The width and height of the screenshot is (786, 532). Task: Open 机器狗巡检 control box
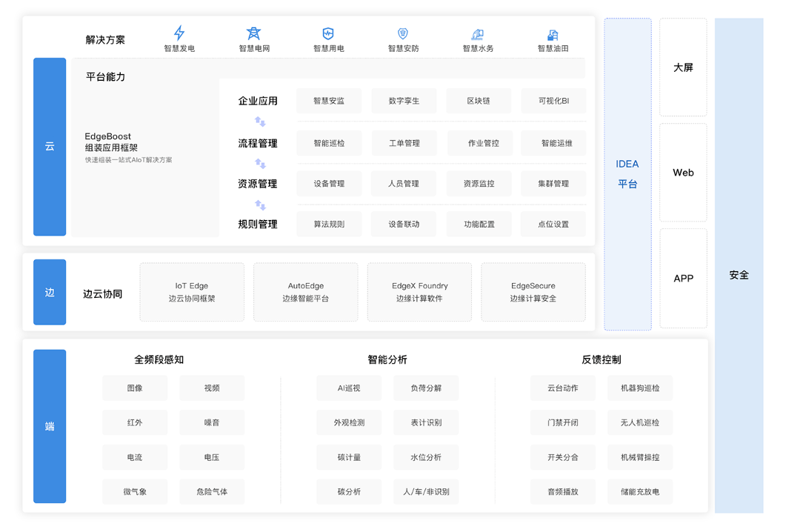pyautogui.click(x=640, y=388)
